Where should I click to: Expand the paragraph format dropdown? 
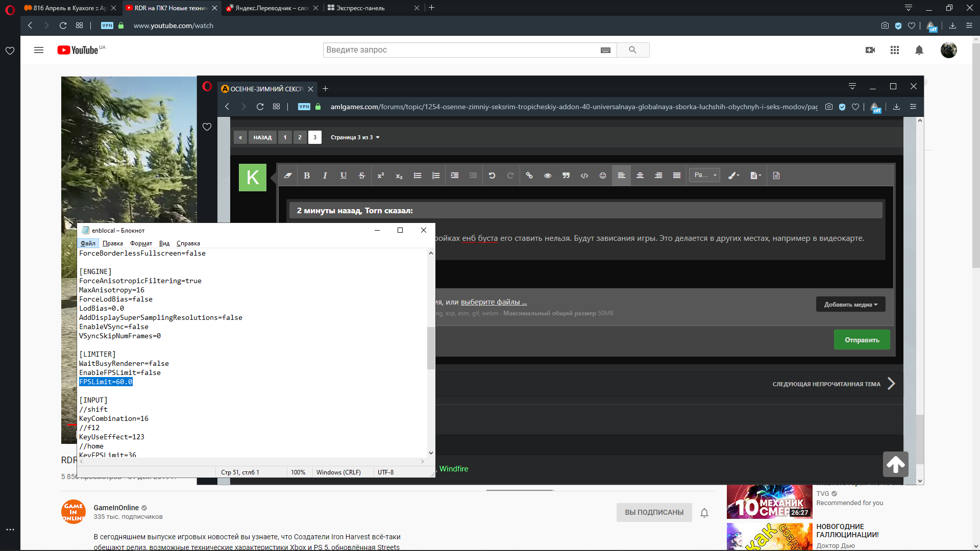pyautogui.click(x=705, y=175)
